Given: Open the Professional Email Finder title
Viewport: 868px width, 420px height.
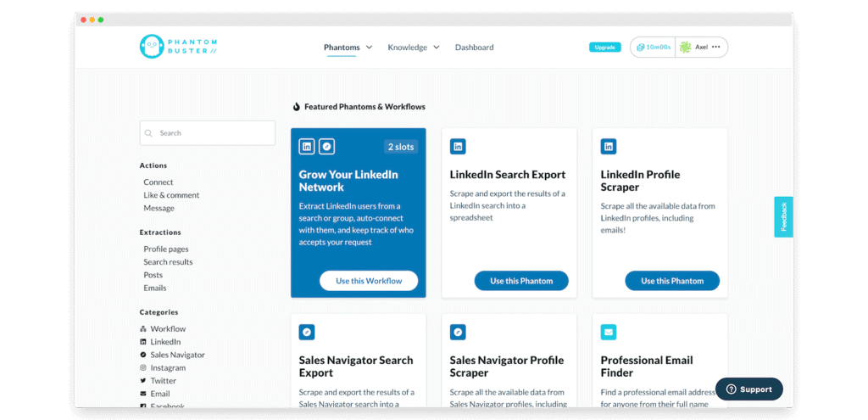Looking at the screenshot, I should coord(647,367).
